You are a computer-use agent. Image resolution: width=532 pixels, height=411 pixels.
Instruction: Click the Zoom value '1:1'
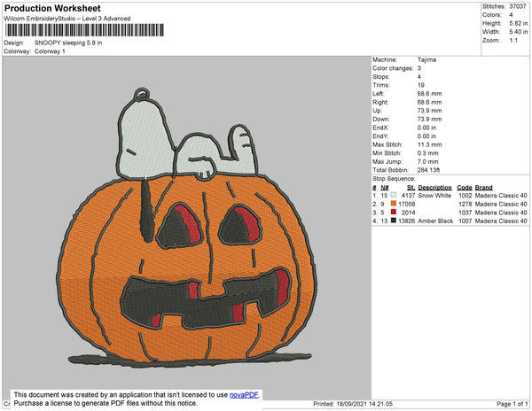(513, 41)
